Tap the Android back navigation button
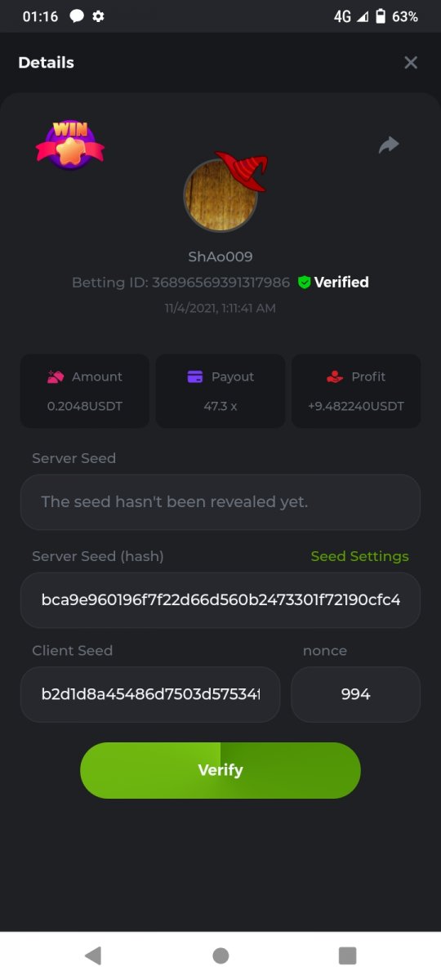The width and height of the screenshot is (441, 980). tap(93, 955)
